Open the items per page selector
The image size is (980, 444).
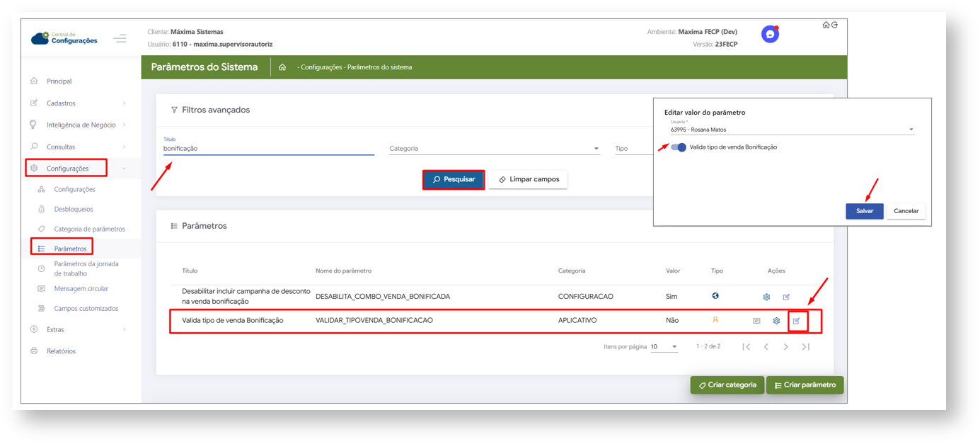[664, 347]
